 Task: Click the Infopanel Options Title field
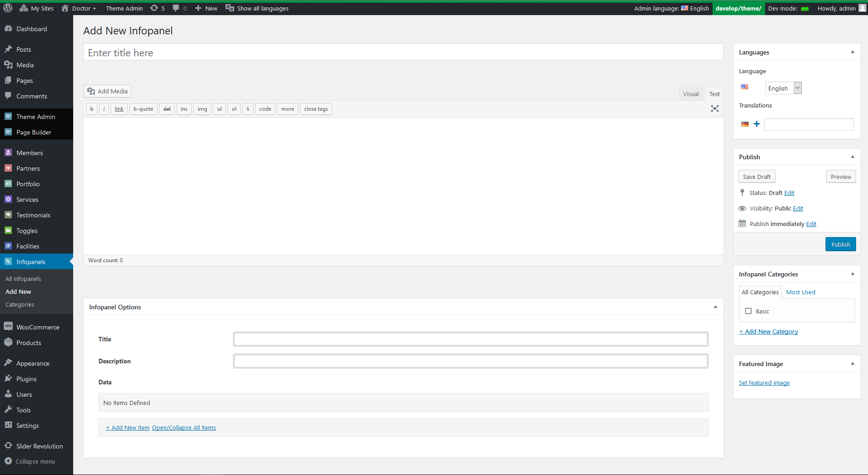pos(471,339)
